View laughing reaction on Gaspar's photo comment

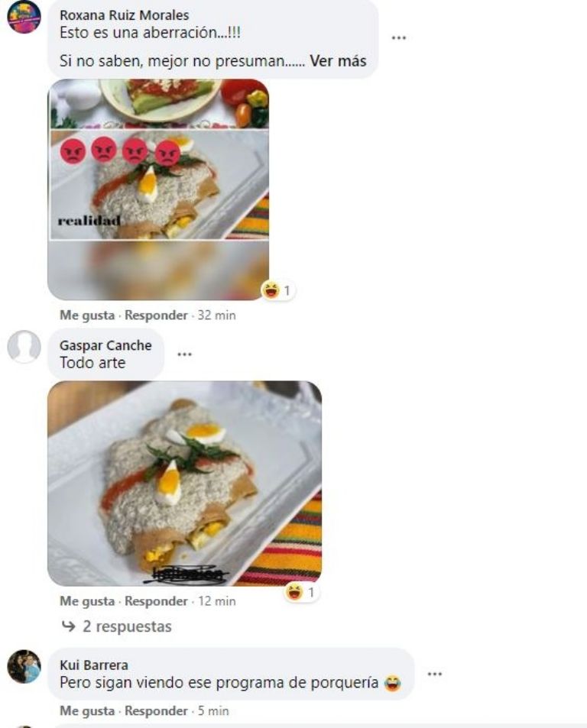coord(301,593)
